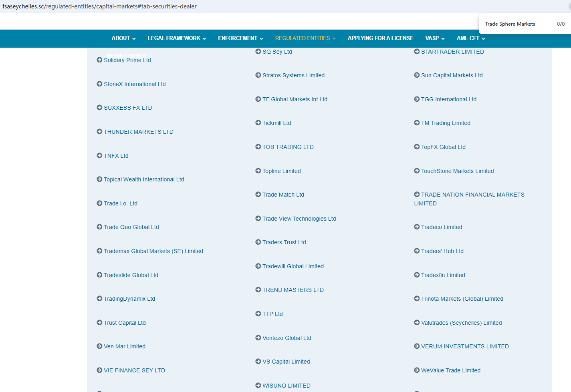Click the arrow icon beside Traders Trust Ltd
Image resolution: width=571 pixels, height=392 pixels.
258,242
